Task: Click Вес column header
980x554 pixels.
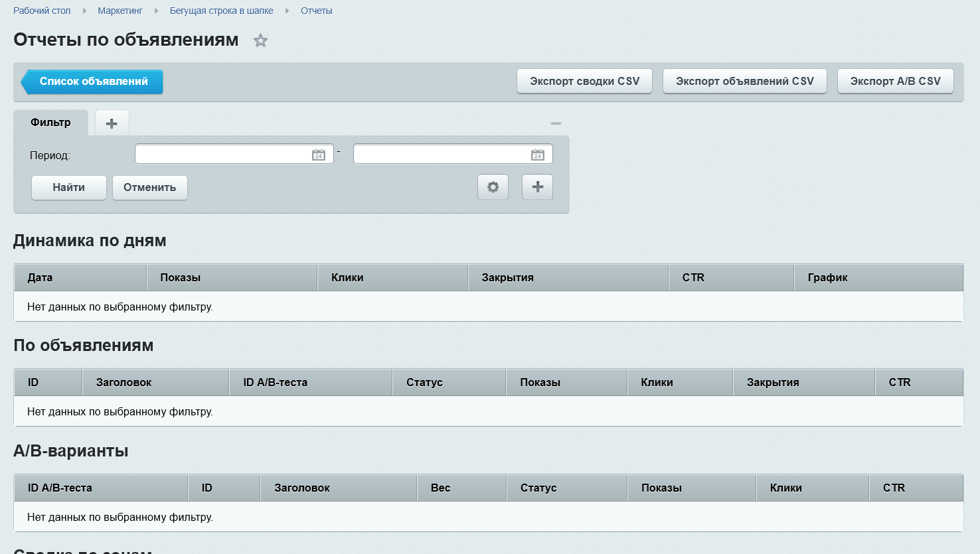Action: click(x=462, y=488)
